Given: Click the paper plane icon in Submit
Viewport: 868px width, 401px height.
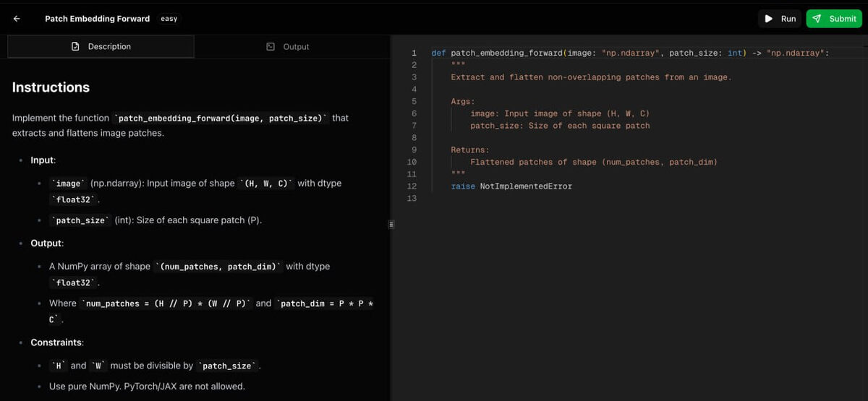Looking at the screenshot, I should coord(817,19).
